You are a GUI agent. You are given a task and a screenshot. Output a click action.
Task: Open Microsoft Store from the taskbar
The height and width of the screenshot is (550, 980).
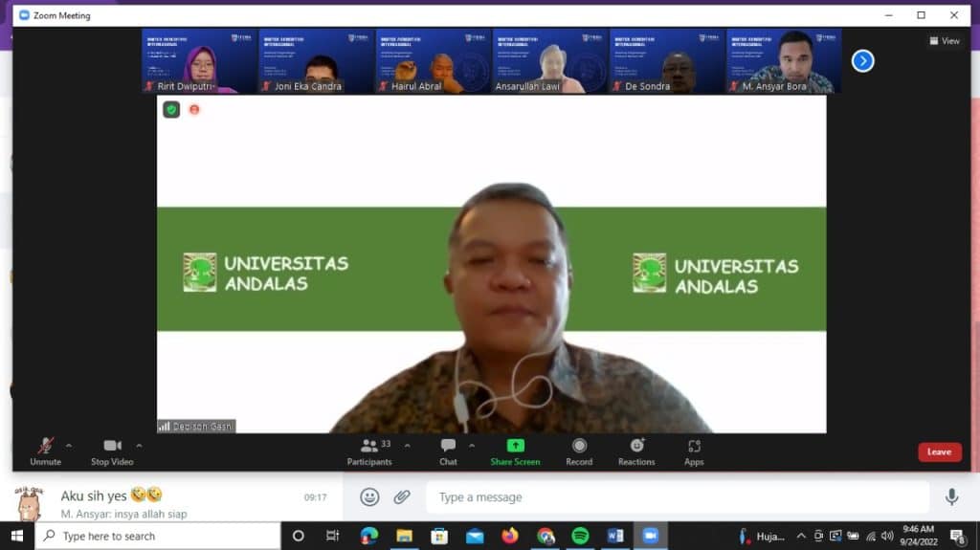point(439,537)
